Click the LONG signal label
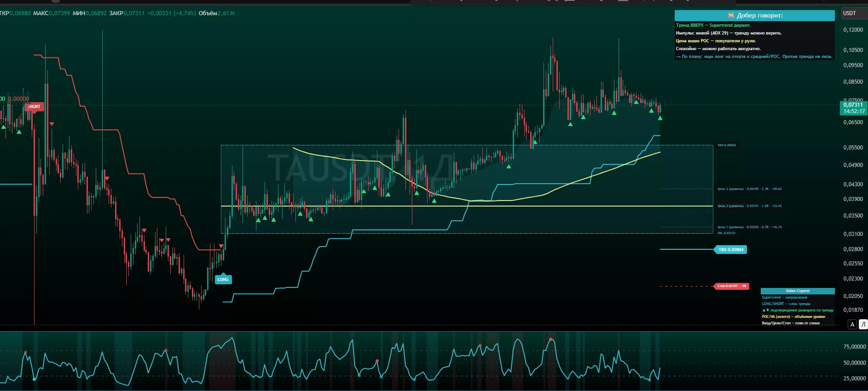The height and width of the screenshot is (391, 868). click(x=223, y=279)
